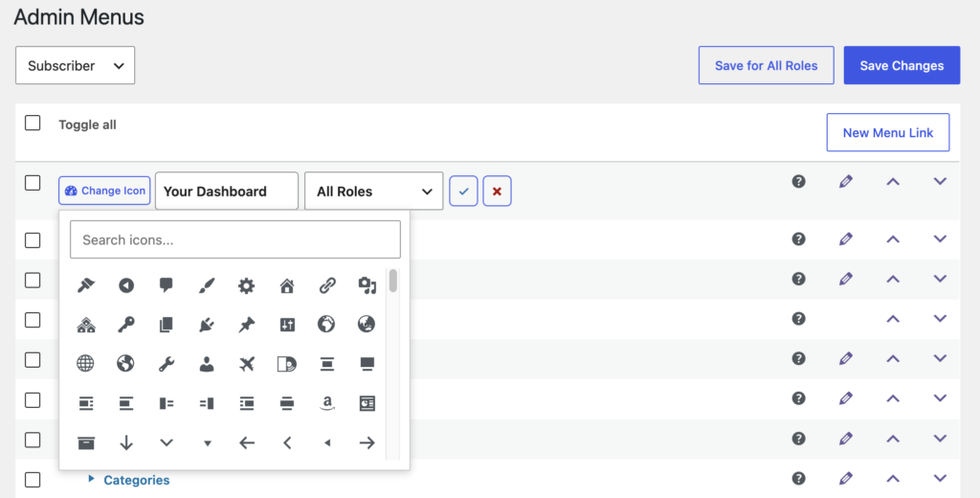Select the house home icon
Screen dimensions: 980x498
click(x=287, y=285)
